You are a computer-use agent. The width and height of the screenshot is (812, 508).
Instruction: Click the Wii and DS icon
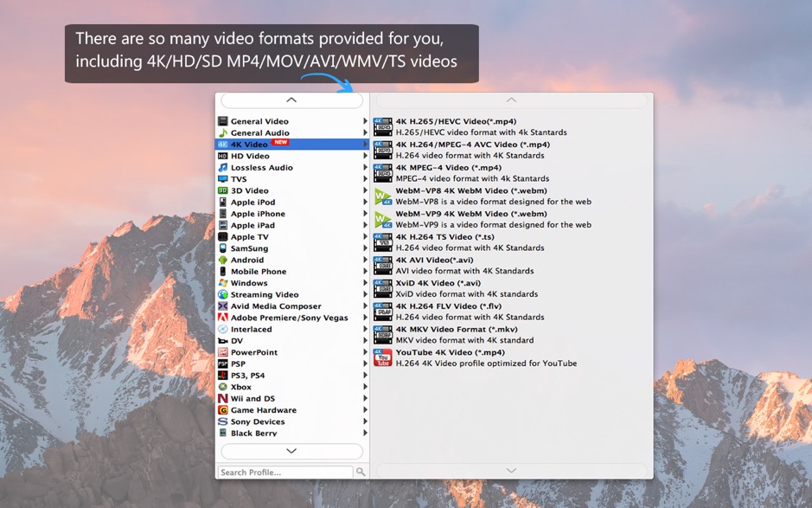[223, 398]
